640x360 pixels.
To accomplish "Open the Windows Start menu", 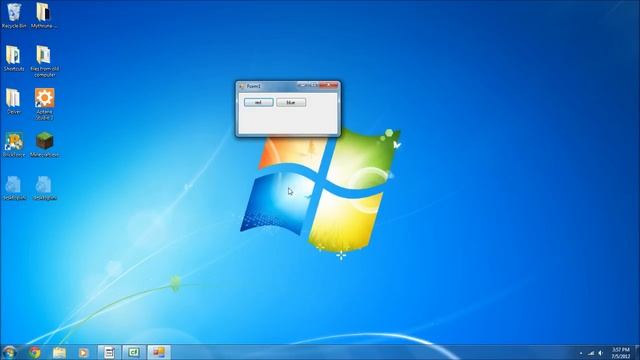I will (x=9, y=352).
